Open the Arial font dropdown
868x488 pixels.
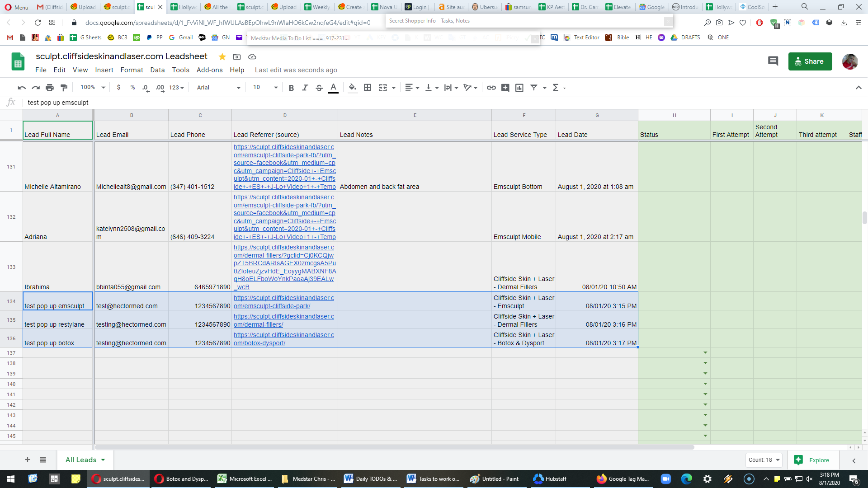219,88
